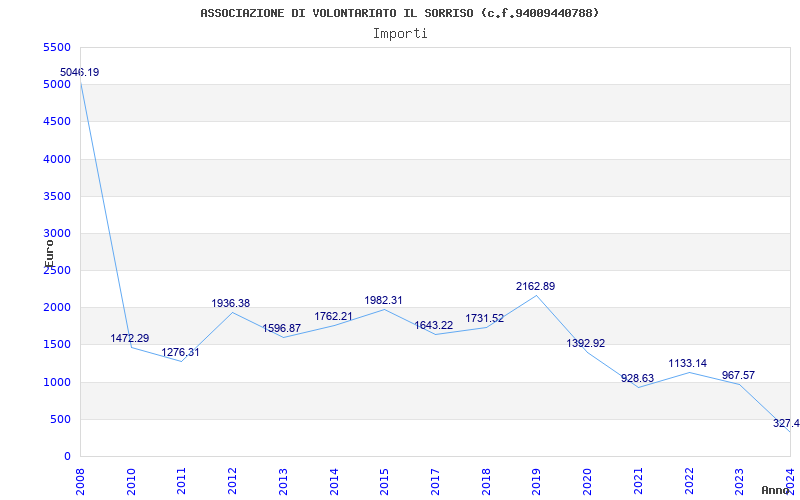Image resolution: width=800 pixels, height=500 pixels.
Task: Click y-axis tick 2000
Action: tap(57, 308)
